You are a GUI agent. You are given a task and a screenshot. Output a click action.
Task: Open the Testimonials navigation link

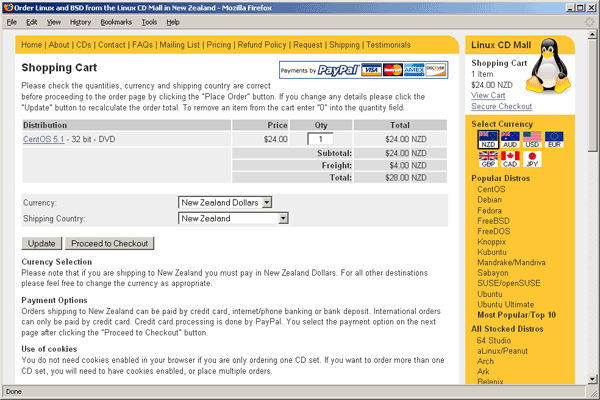tap(388, 45)
